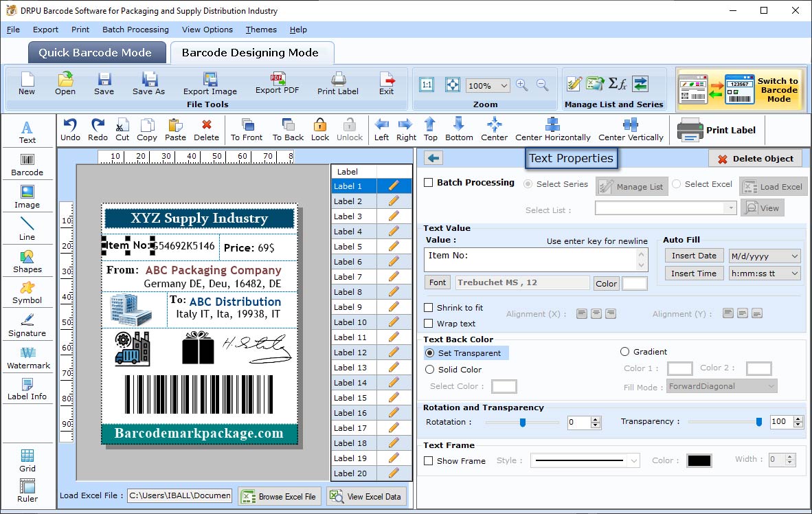Save the current label
The image size is (812, 514).
[104, 83]
